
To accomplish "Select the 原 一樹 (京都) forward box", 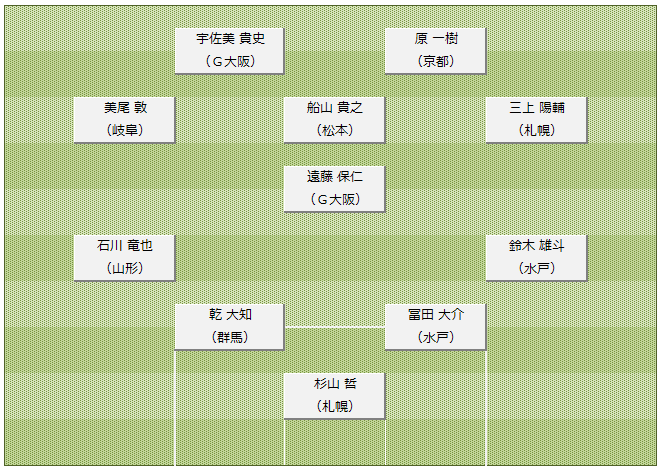I will pyautogui.click(x=435, y=51).
